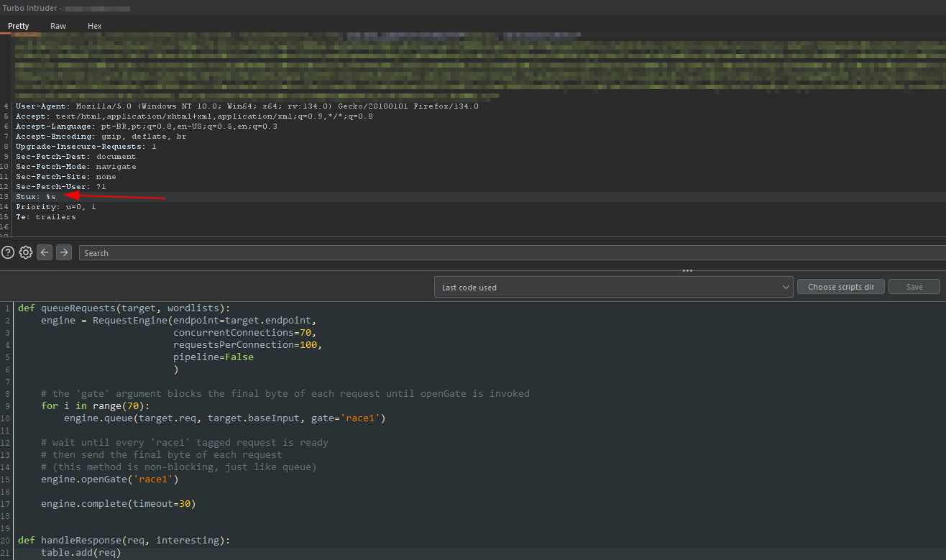This screenshot has width=946, height=560.
Task: Go to previous search match arrow
Action: click(45, 252)
